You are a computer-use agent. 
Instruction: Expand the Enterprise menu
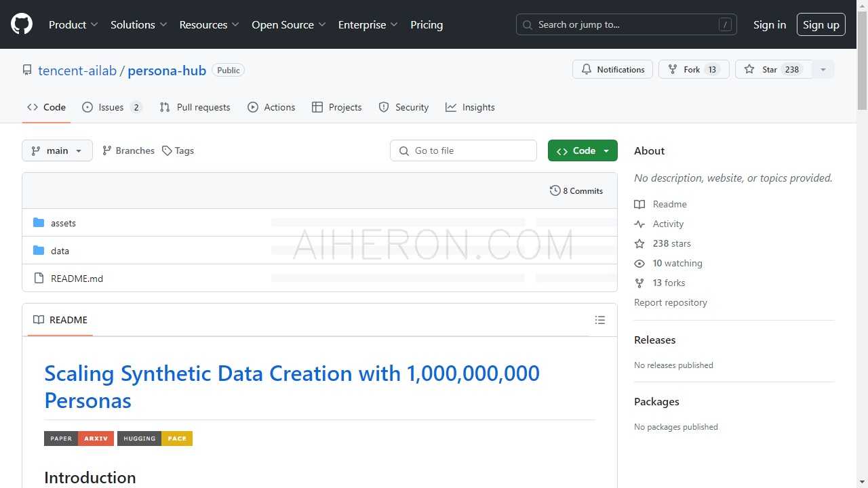[368, 24]
